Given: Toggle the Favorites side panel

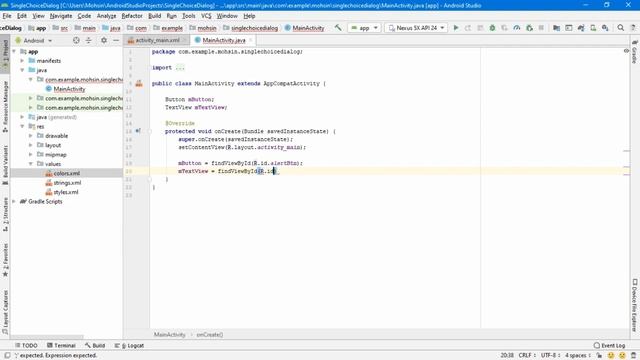Looking at the screenshot, I should click(x=5, y=260).
